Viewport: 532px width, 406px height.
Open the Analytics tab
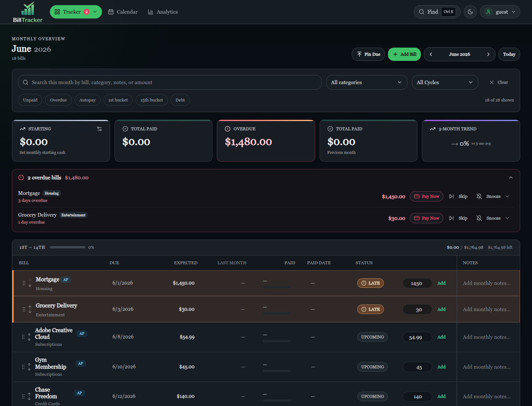[163, 12]
